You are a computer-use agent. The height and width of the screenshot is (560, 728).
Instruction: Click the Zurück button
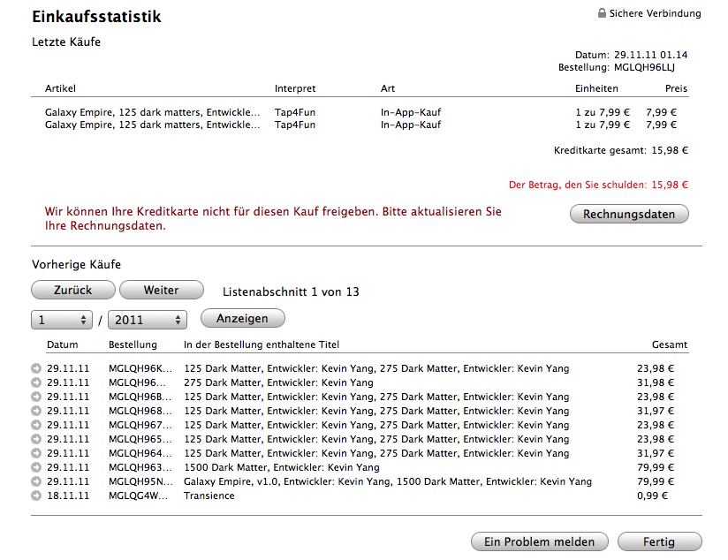pos(72,290)
